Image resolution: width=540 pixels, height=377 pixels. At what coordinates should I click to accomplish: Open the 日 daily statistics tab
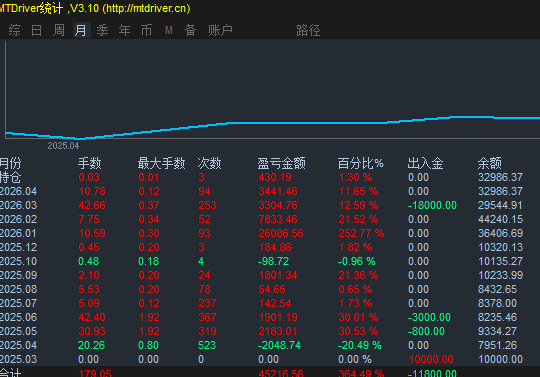(37, 30)
